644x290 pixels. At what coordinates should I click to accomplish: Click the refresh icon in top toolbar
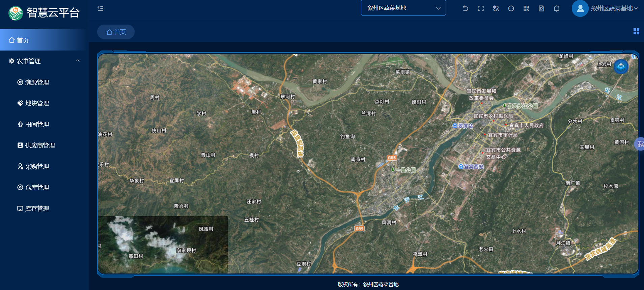pyautogui.click(x=511, y=8)
